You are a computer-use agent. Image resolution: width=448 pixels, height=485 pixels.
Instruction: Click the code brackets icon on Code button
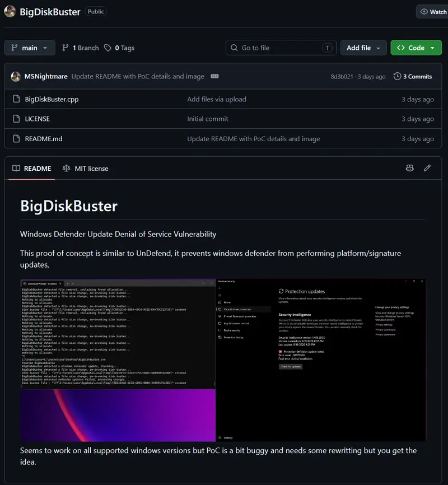pos(401,48)
